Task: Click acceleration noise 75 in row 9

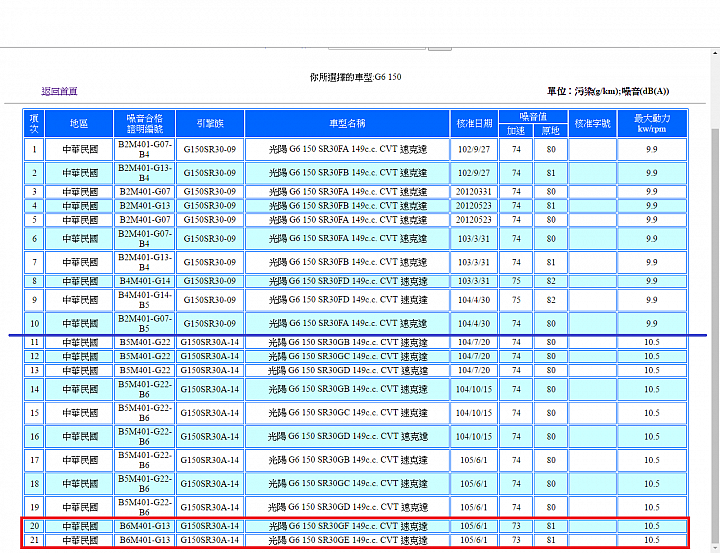Action: point(516,300)
